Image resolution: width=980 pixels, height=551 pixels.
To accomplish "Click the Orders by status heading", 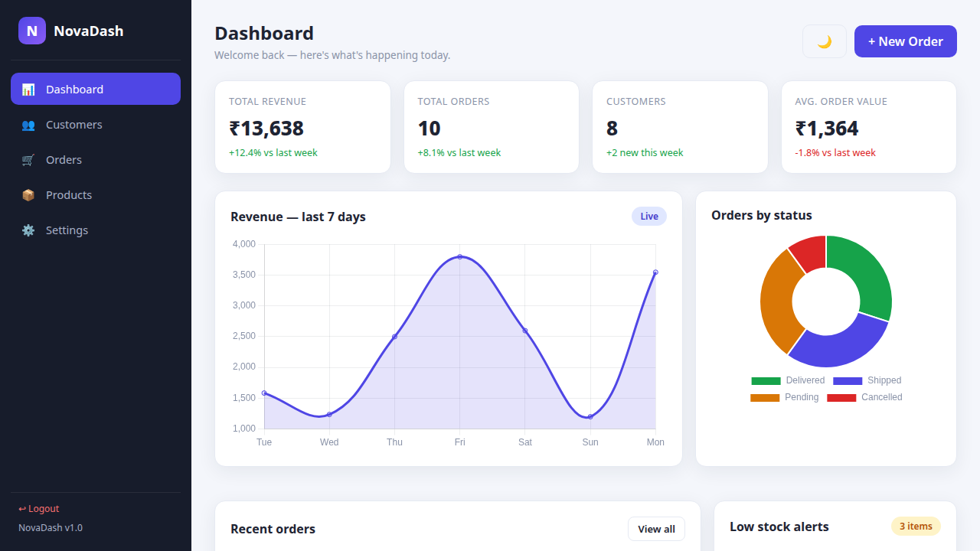I will click(x=762, y=215).
